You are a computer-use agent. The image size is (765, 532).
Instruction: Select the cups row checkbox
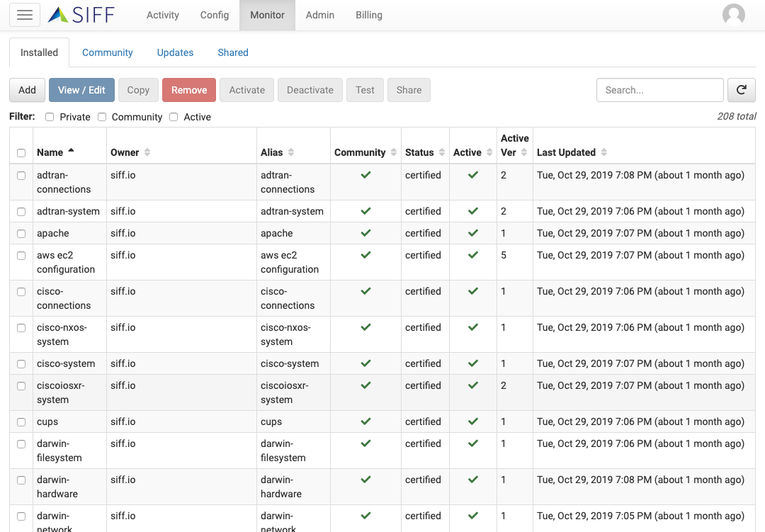click(x=21, y=421)
